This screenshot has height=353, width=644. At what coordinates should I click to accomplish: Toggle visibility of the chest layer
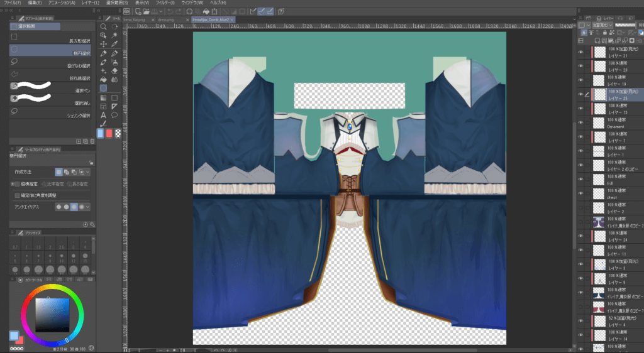(x=580, y=193)
